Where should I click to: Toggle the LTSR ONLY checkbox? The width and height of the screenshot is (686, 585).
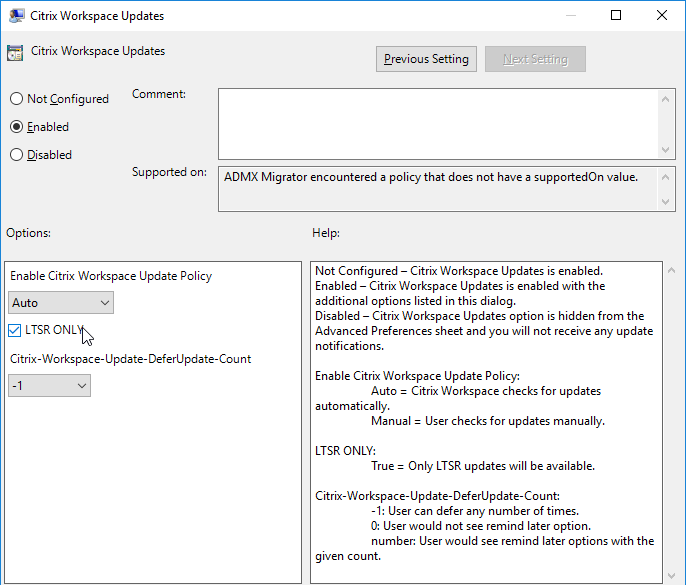click(x=14, y=330)
